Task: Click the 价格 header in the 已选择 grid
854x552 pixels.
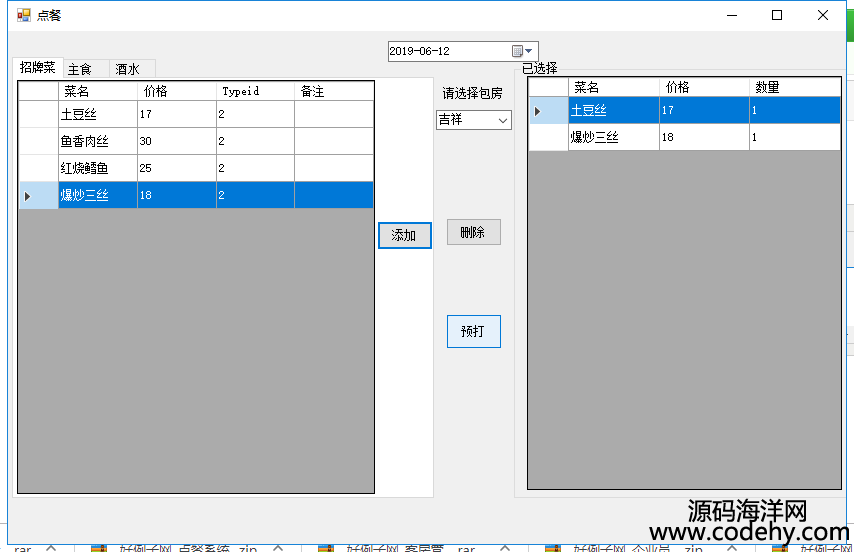Action: pyautogui.click(x=704, y=87)
